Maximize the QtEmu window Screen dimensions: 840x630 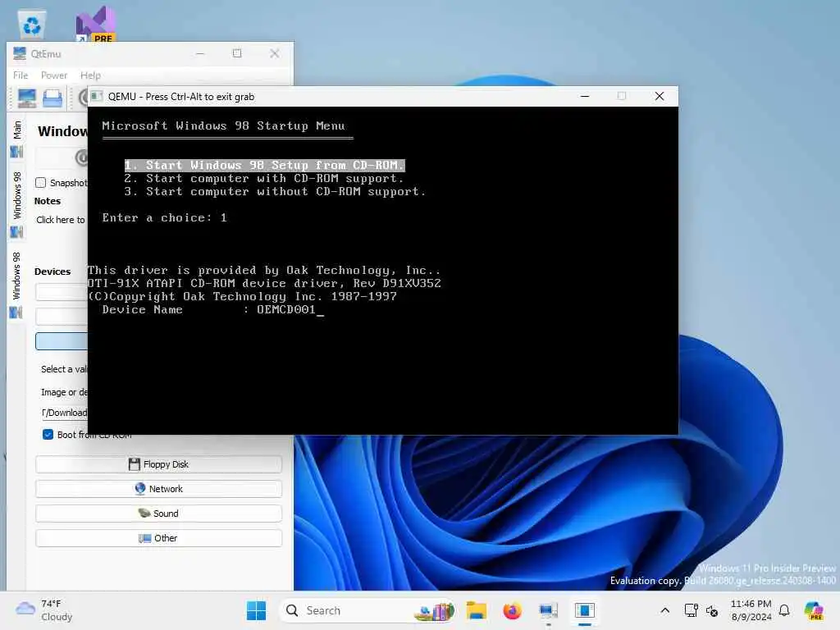[x=237, y=53]
